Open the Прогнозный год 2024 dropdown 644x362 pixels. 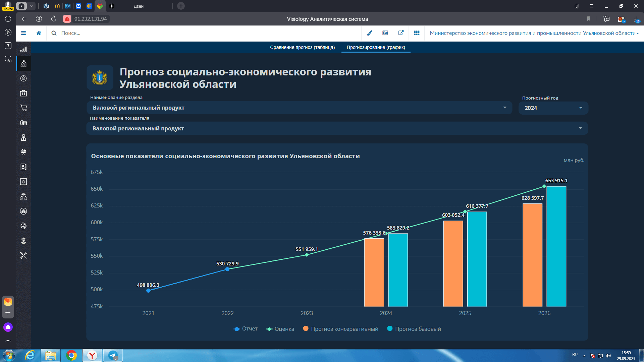pos(553,108)
